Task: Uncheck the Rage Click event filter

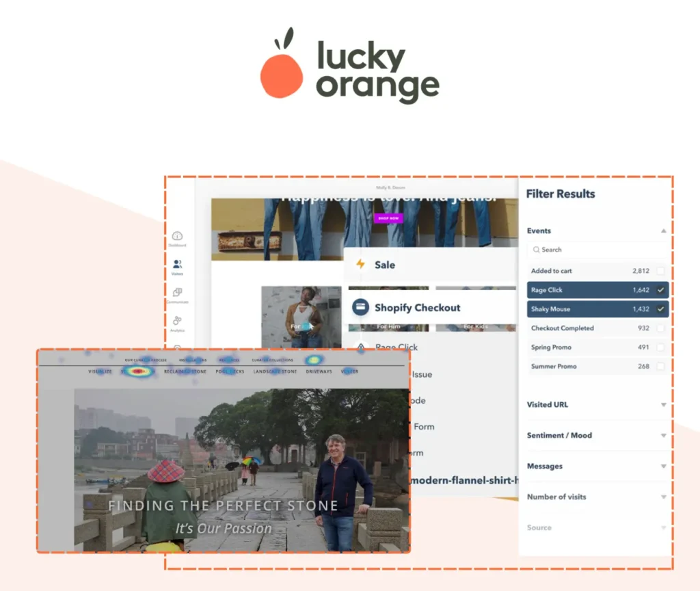Action: click(660, 290)
